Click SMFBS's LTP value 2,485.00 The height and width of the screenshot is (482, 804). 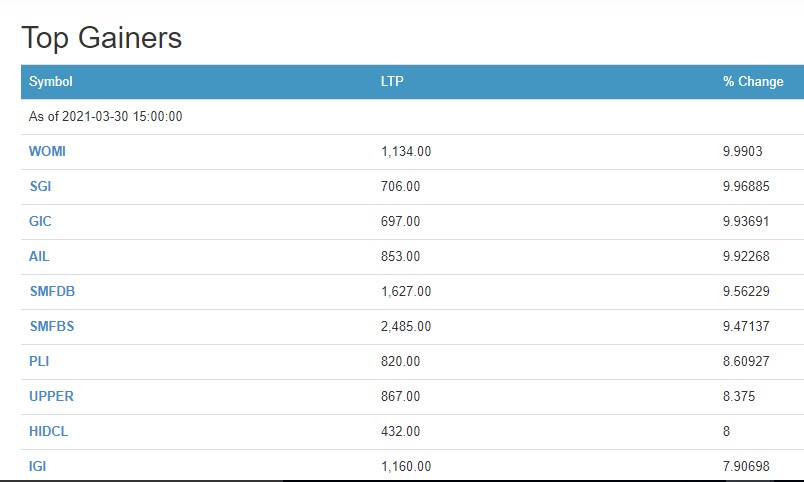pos(406,326)
